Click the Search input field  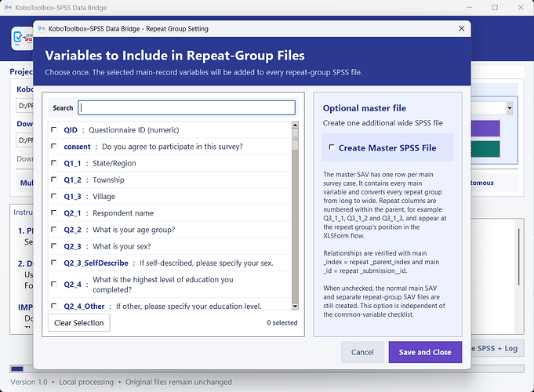point(187,107)
